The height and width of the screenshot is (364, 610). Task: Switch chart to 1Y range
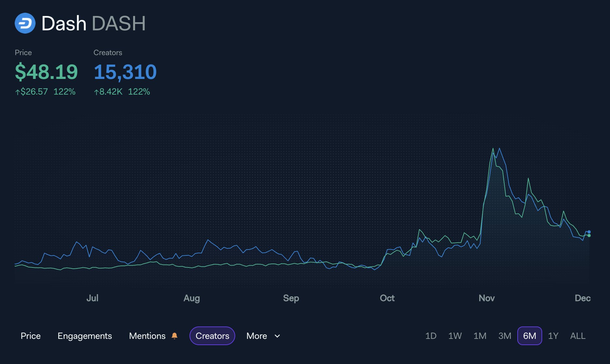tap(553, 336)
